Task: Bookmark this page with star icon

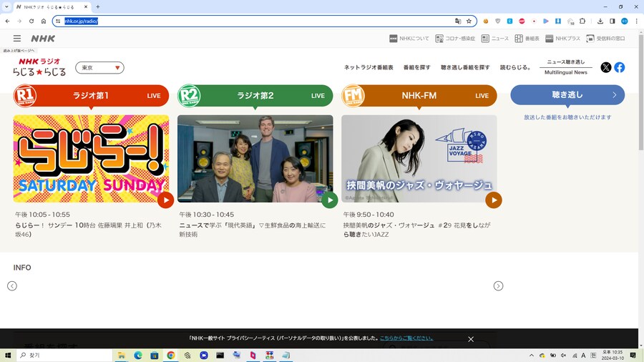Action: [469, 21]
